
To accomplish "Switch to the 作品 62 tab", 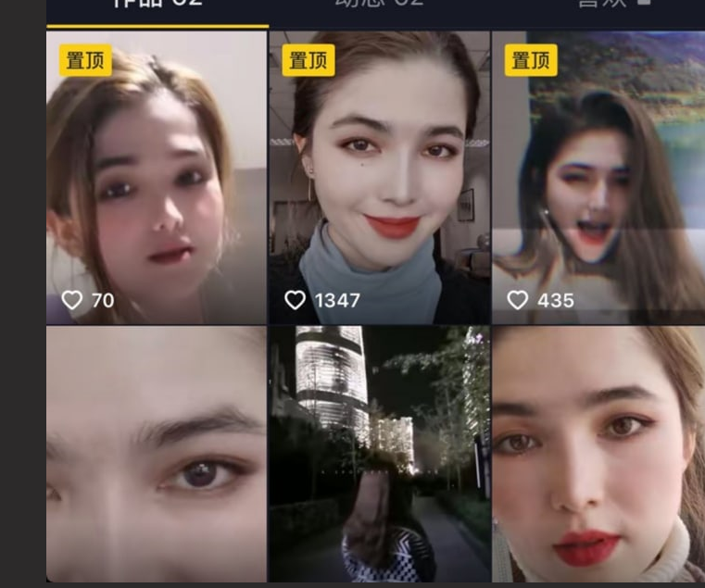I will coord(157,5).
